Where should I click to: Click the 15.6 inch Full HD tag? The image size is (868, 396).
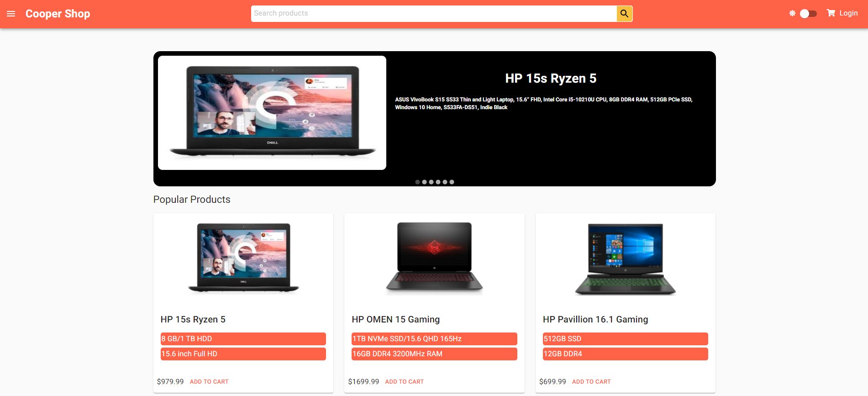click(243, 354)
